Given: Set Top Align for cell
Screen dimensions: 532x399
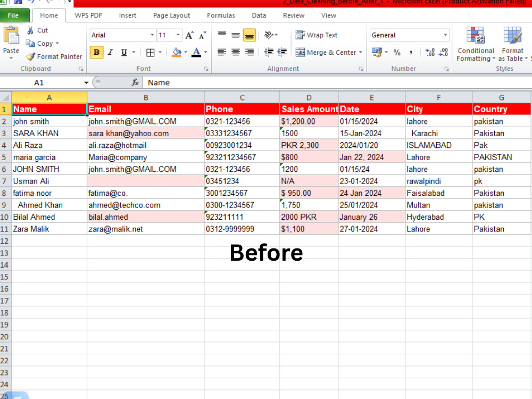Looking at the screenshot, I should click(x=222, y=35).
